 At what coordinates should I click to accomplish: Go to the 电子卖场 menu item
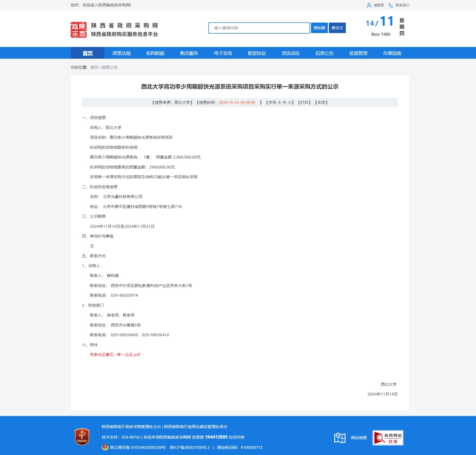(223, 53)
